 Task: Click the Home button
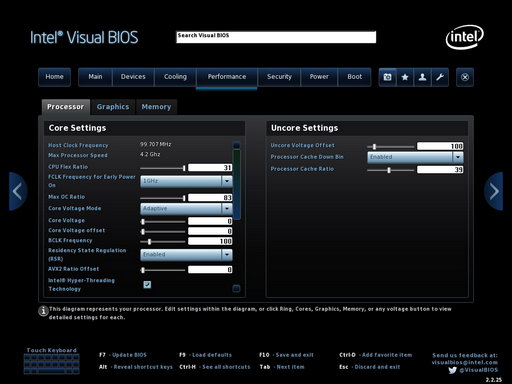54,77
